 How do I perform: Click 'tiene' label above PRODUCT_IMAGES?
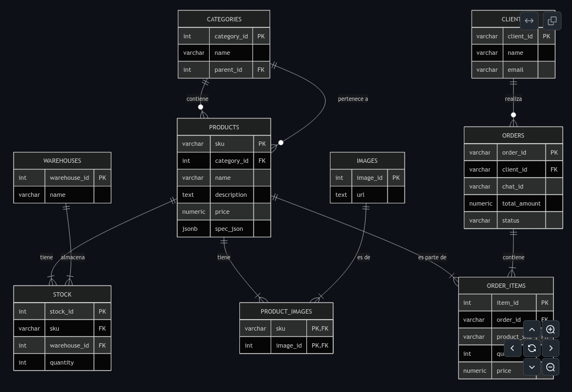tap(223, 257)
